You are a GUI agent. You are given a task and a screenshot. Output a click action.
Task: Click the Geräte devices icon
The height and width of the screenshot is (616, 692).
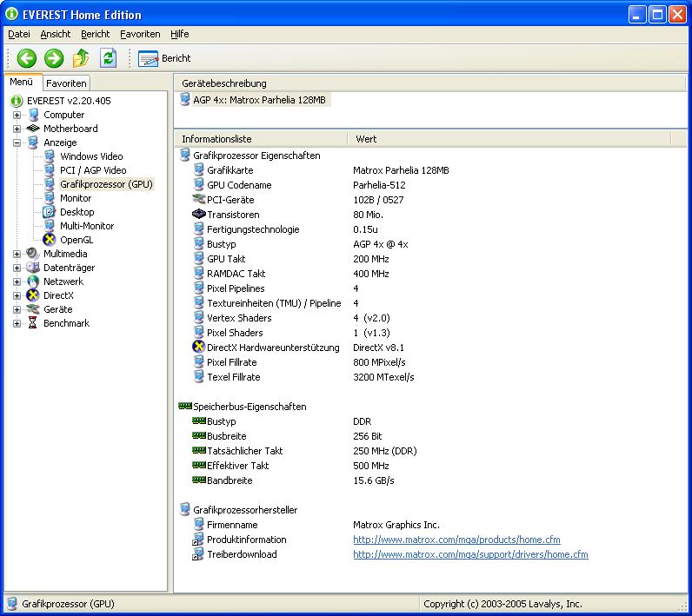[33, 309]
